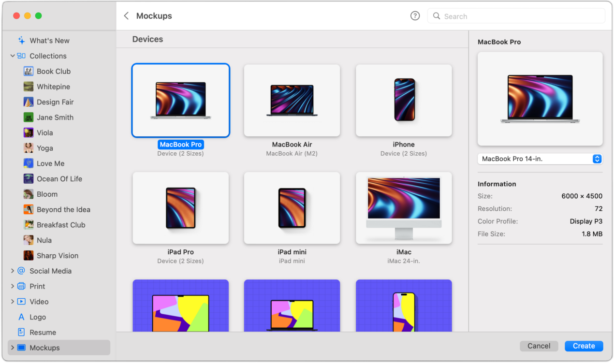
Task: Click the Love Me collection icon
Action: click(29, 163)
